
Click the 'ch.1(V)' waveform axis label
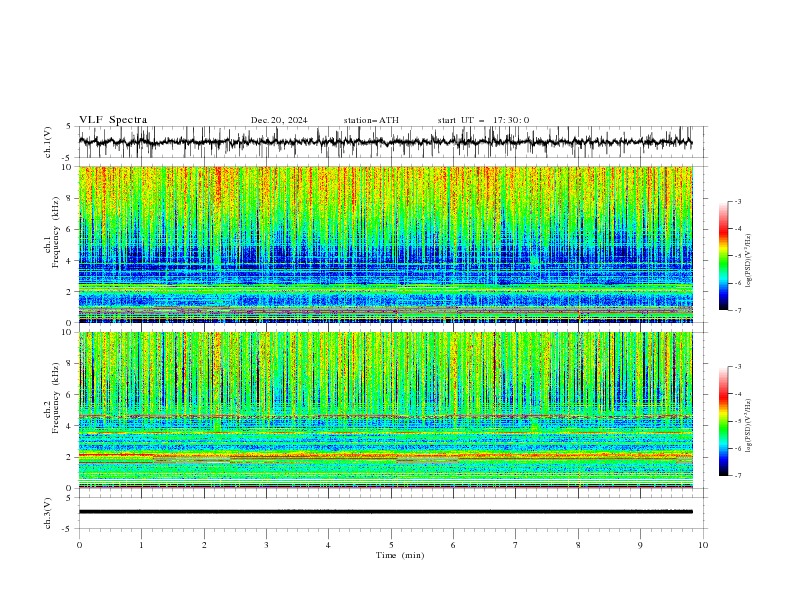pyautogui.click(x=48, y=142)
